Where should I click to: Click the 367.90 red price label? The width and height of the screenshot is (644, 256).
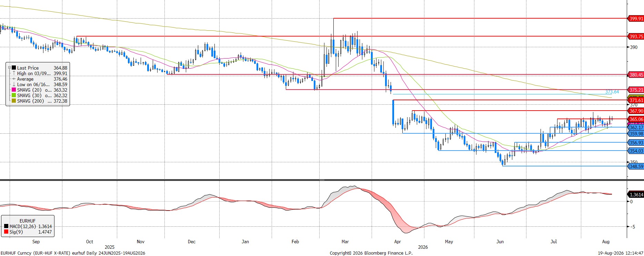636,111
